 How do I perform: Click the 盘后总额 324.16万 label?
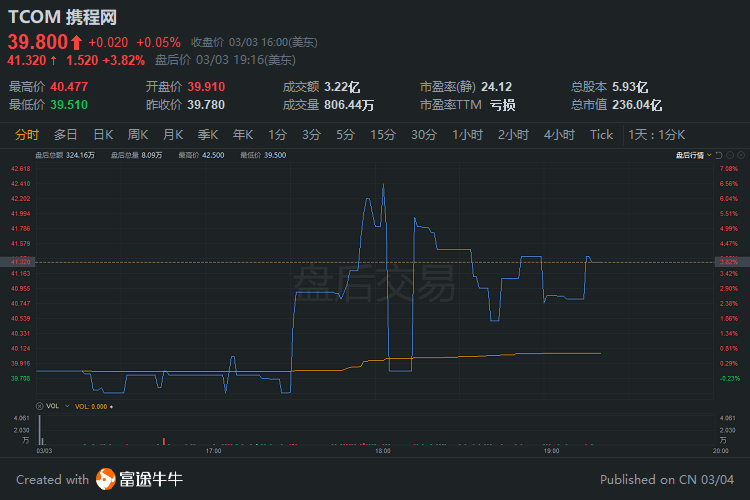(65, 155)
